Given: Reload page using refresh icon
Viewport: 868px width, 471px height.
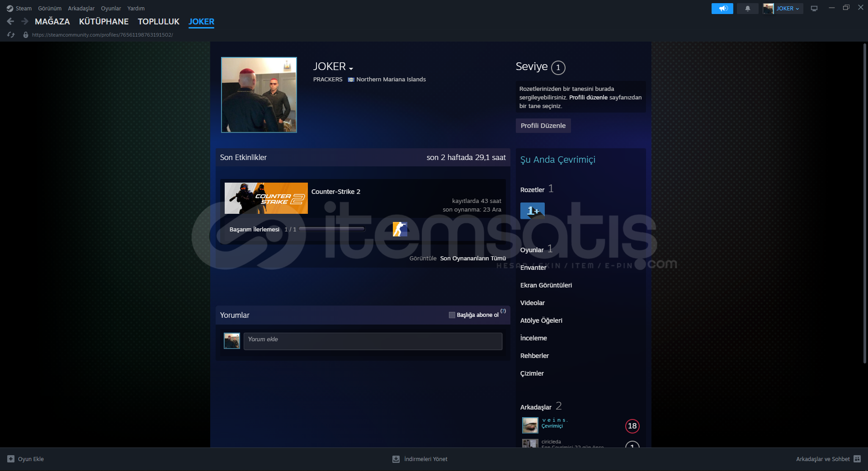Looking at the screenshot, I should 11,35.
